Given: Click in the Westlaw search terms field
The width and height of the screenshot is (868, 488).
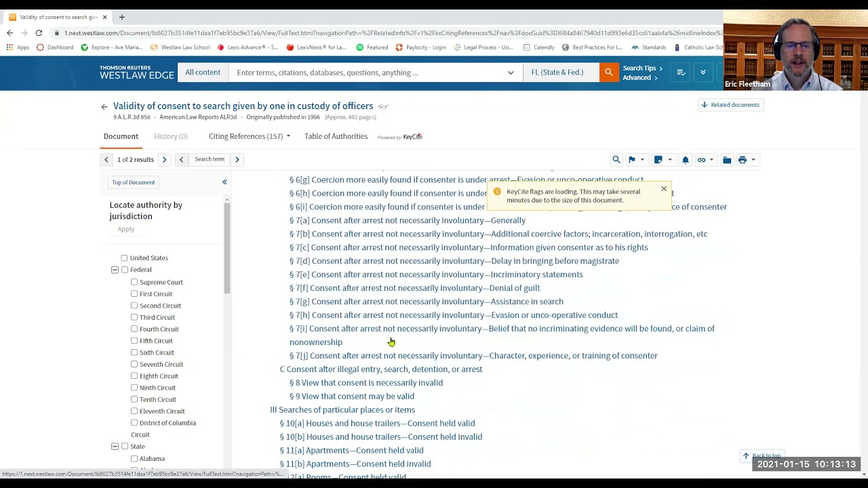Looking at the screenshot, I should (366, 73).
